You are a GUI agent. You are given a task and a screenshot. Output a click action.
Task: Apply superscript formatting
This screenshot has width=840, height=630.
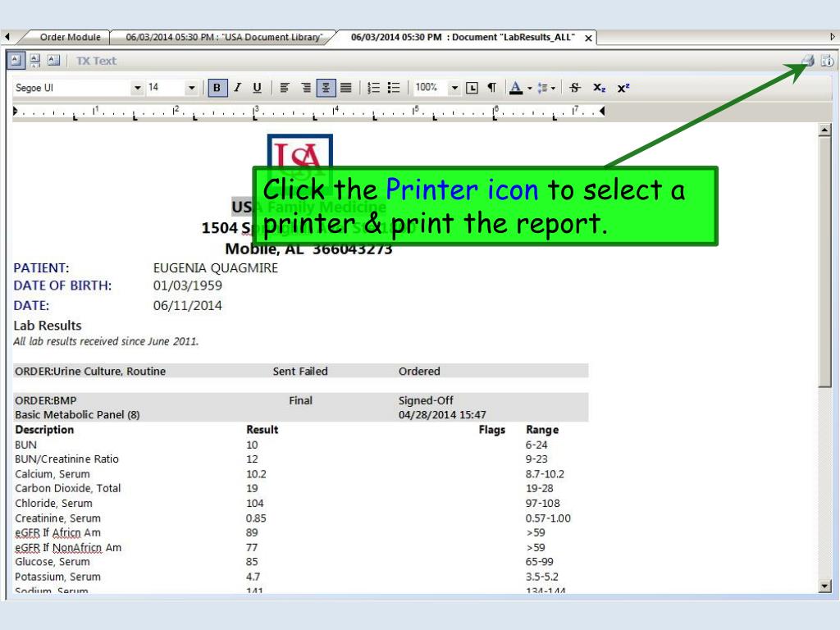click(623, 87)
